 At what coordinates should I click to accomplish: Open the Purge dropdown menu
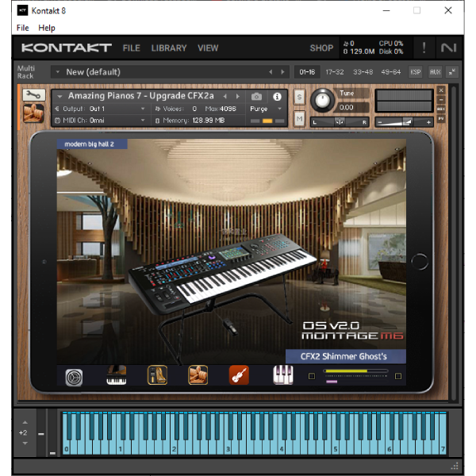pos(267,109)
